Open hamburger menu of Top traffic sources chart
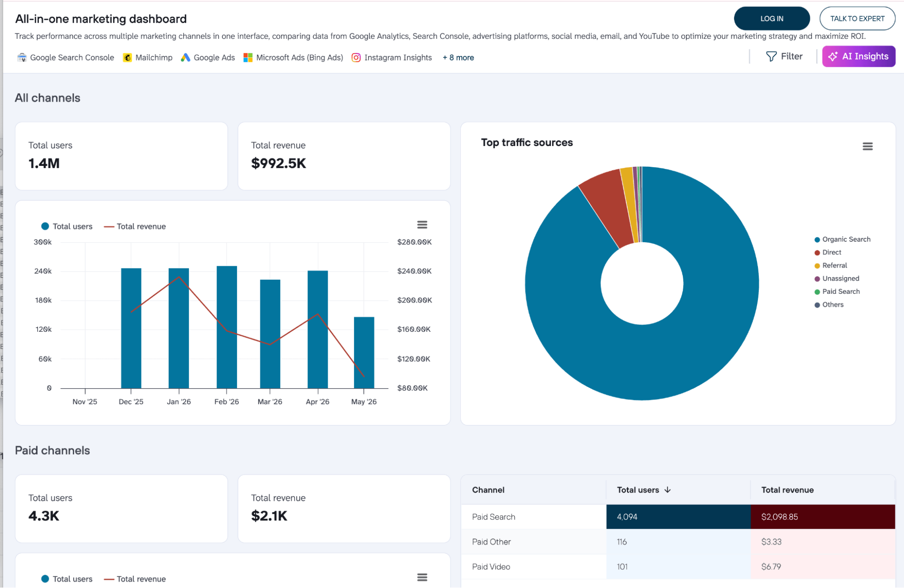This screenshot has width=904, height=588. point(867,146)
